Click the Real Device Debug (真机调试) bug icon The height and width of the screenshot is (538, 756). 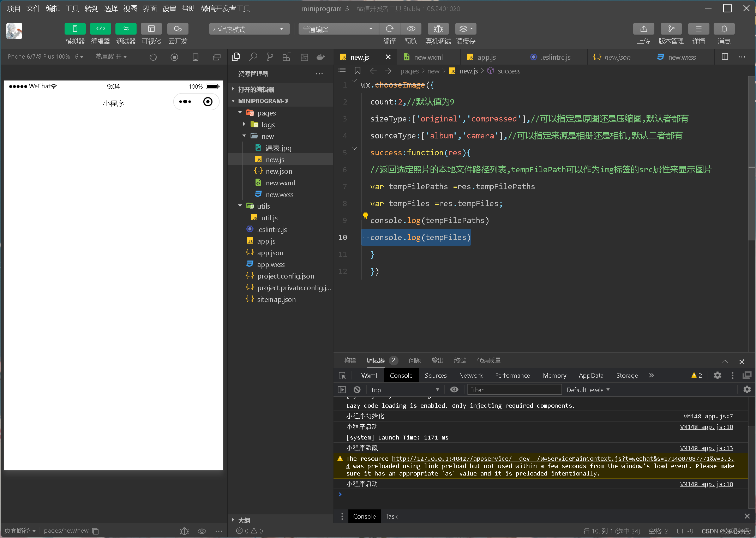click(438, 29)
